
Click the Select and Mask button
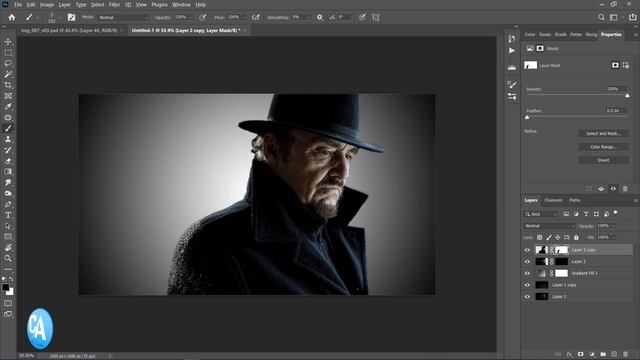[603, 133]
